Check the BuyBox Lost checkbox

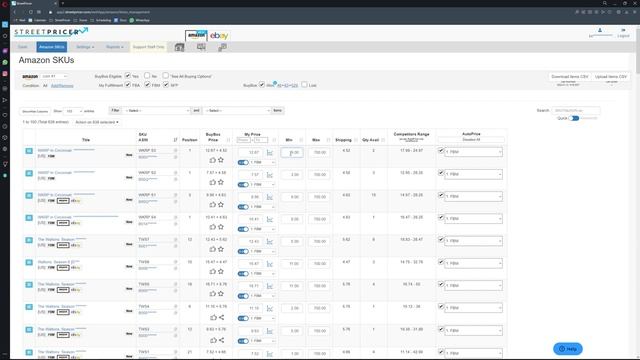(304, 84)
